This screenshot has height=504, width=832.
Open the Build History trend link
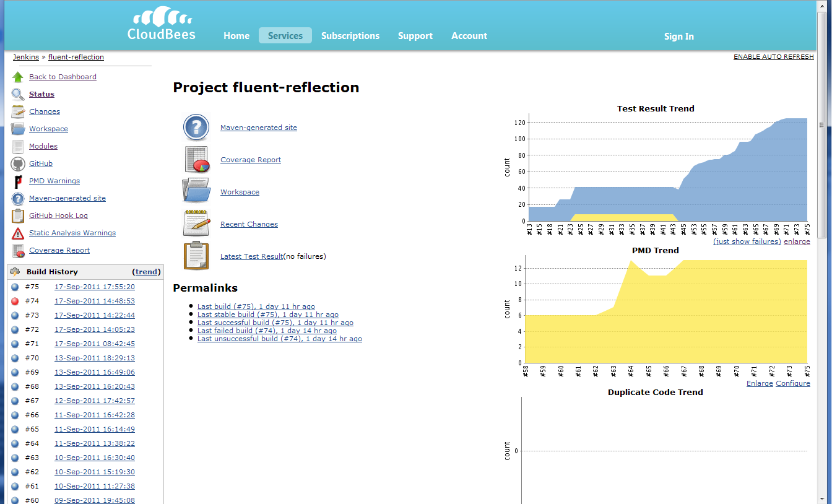click(x=147, y=272)
